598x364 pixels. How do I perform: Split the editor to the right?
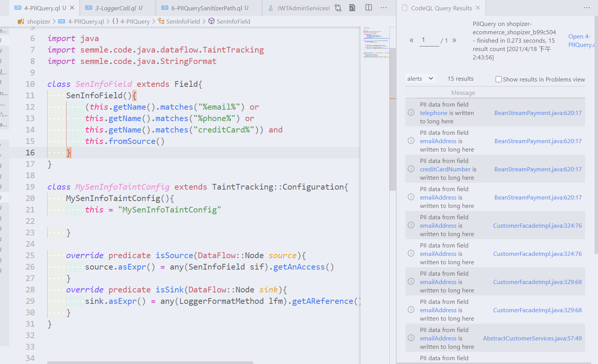(368, 8)
